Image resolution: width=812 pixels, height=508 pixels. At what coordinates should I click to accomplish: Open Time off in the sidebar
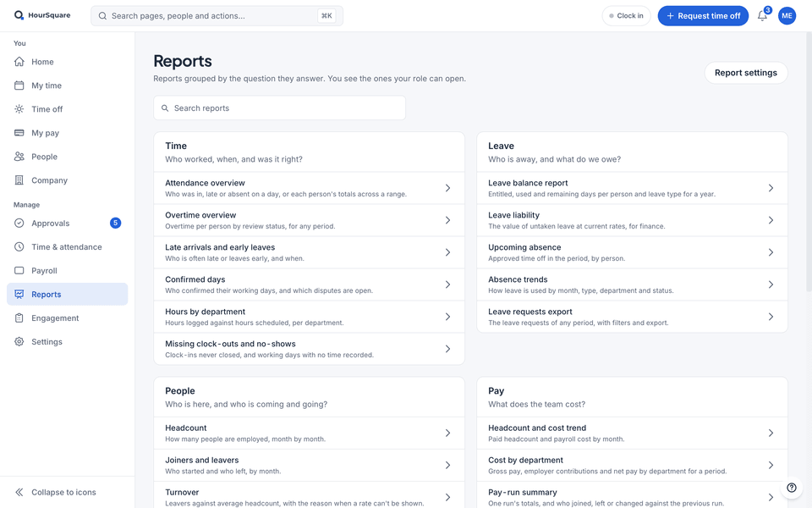click(x=68, y=109)
